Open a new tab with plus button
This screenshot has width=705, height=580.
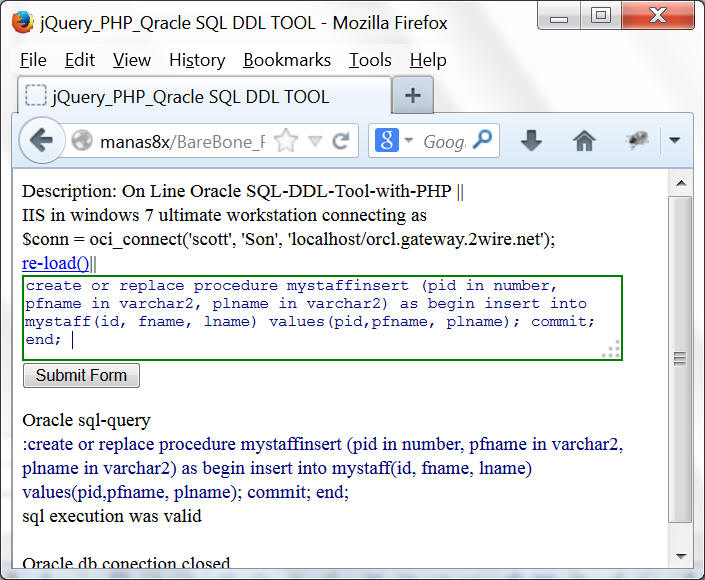click(413, 95)
